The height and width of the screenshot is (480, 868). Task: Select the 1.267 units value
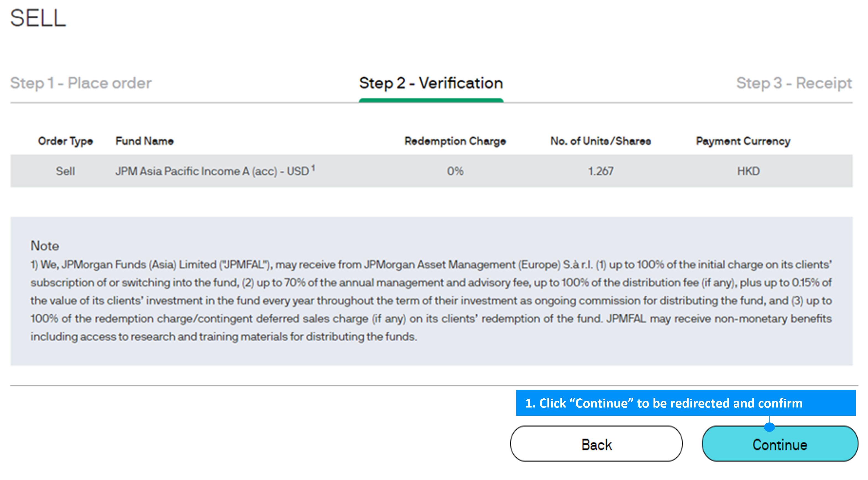pyautogui.click(x=600, y=171)
